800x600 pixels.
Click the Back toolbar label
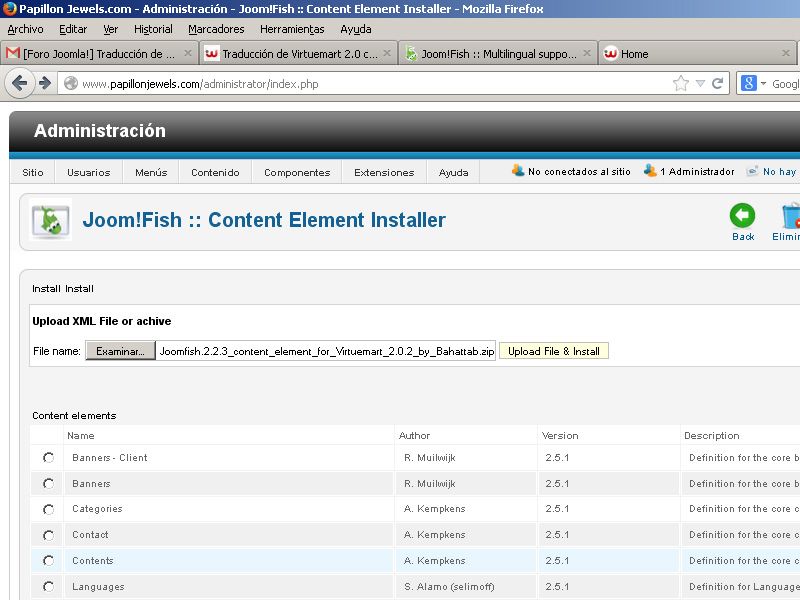(743, 236)
